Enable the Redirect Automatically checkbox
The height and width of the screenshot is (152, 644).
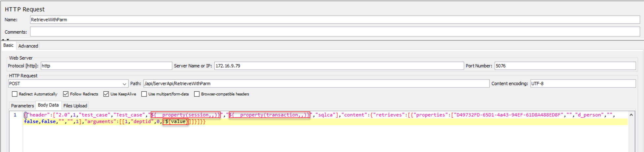(x=15, y=94)
